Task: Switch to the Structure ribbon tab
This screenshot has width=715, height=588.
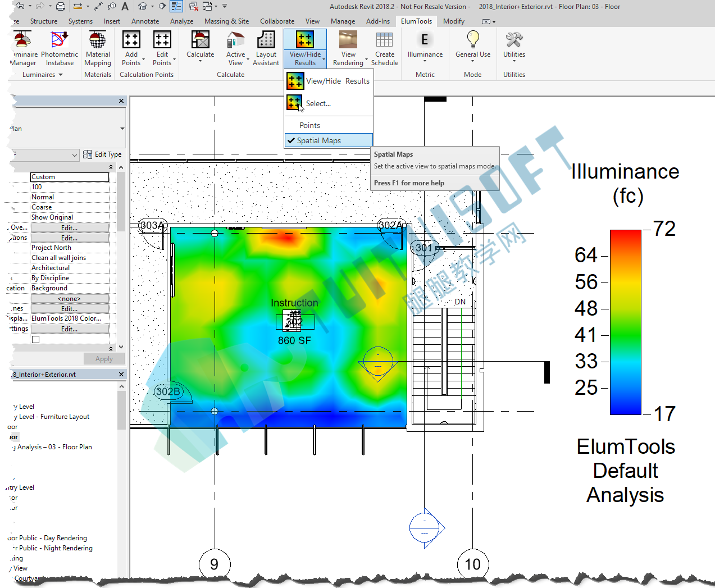Action: [x=44, y=21]
